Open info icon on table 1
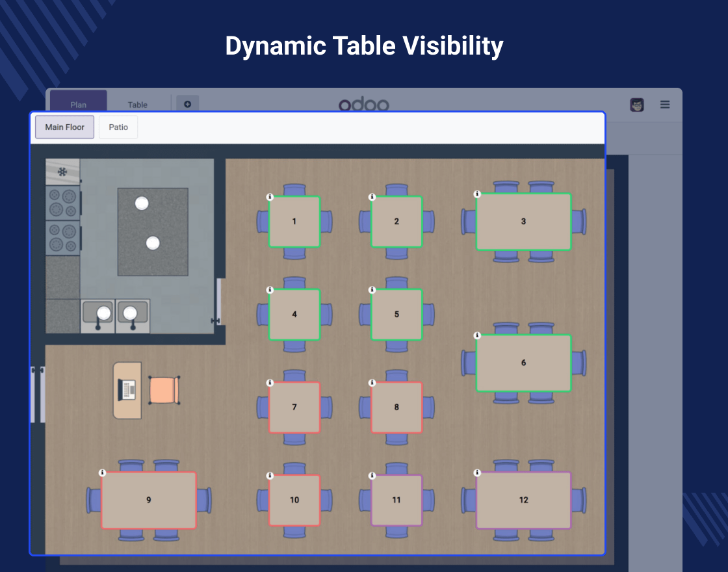Image resolution: width=728 pixels, height=572 pixels. (x=270, y=197)
